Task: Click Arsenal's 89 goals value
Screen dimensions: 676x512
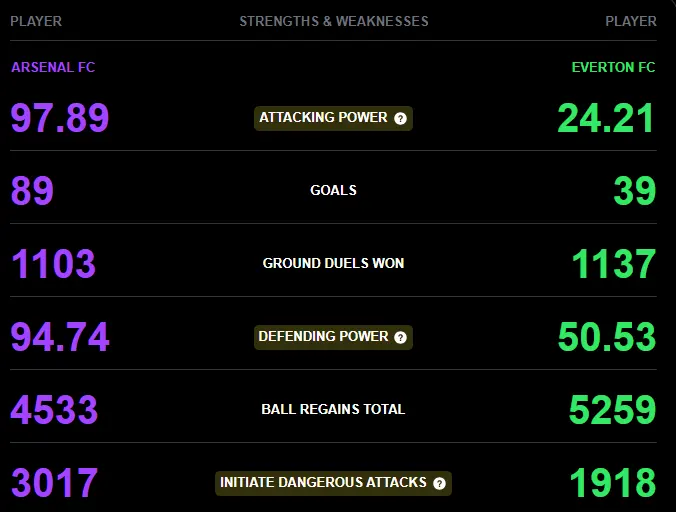Action: click(32, 190)
